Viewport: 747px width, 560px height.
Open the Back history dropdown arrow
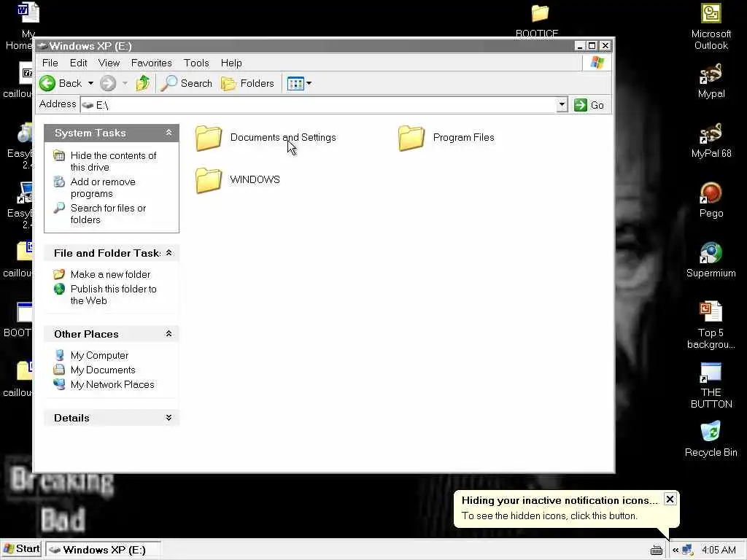[90, 83]
